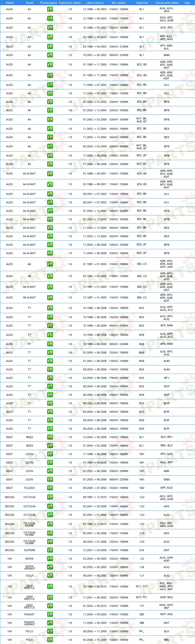Select the '12.2003 -> 05.2008' production years cell
The image size is (195, 644).
pos(95,437)
